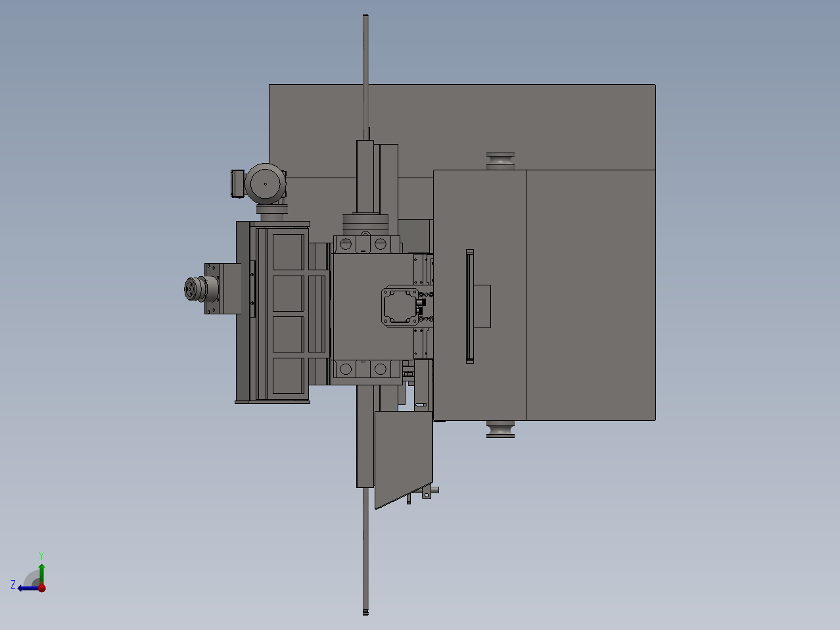Image resolution: width=840 pixels, height=630 pixels.
Task: Select the top window of the four-panel frame
Action: point(288,251)
